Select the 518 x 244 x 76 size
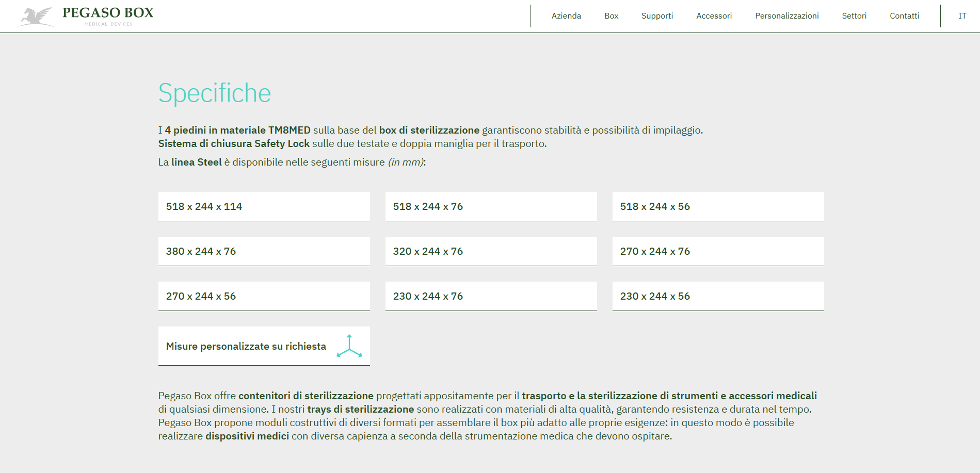The image size is (980, 473). click(491, 206)
